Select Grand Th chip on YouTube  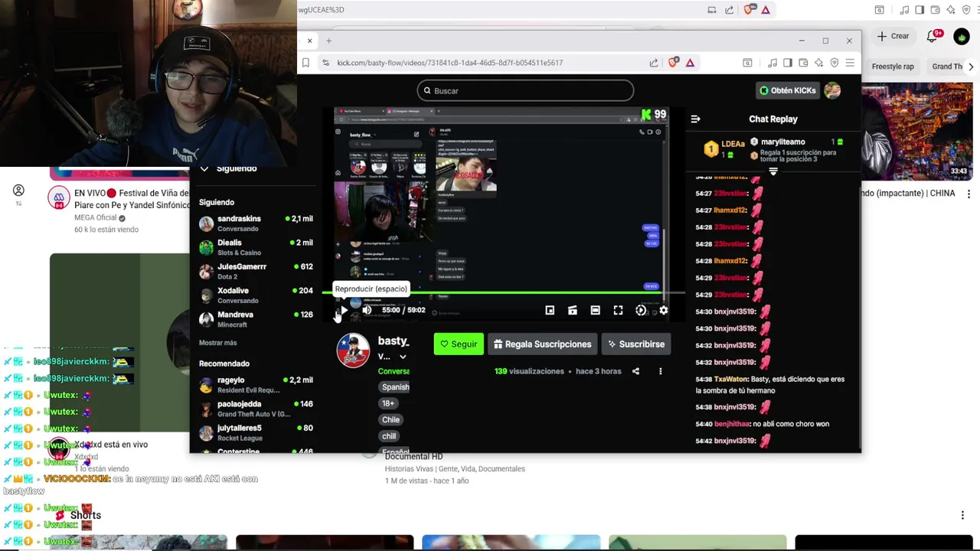tap(946, 67)
